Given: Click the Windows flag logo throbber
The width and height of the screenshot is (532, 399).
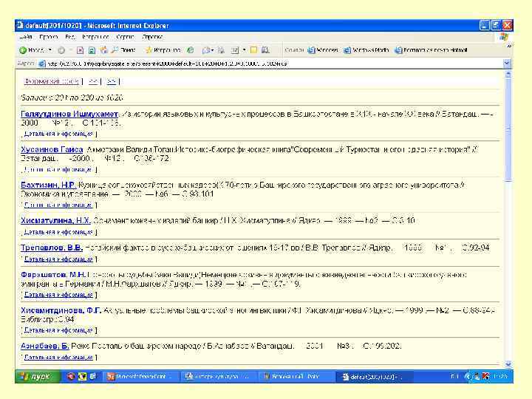Looking at the screenshot, I should tap(504, 37).
